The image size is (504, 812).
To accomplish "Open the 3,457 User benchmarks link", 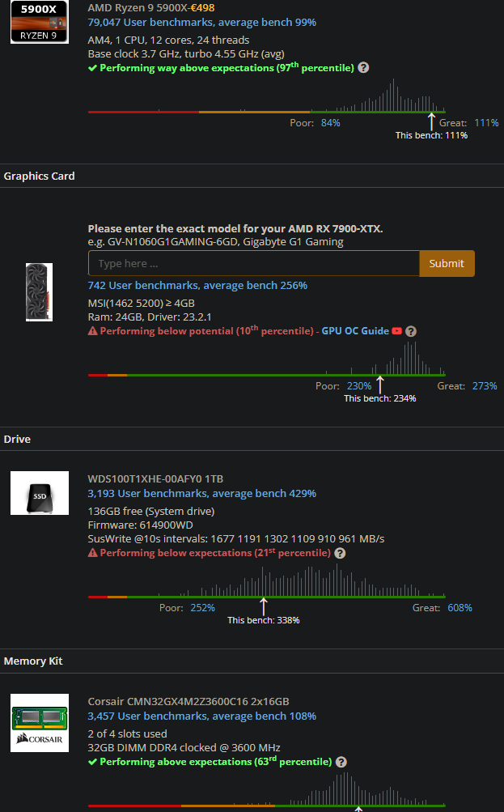I will [201, 716].
